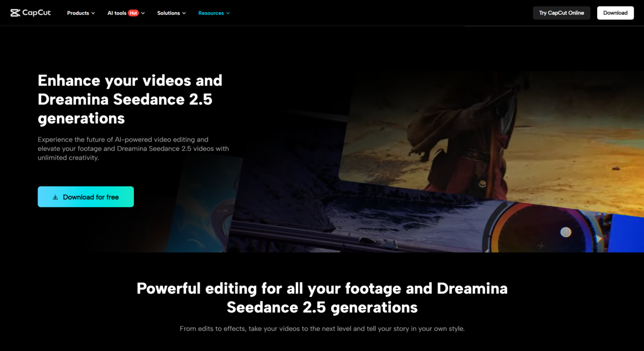Click the heading starting "Powerful editing for all your footage"

[x=322, y=297]
